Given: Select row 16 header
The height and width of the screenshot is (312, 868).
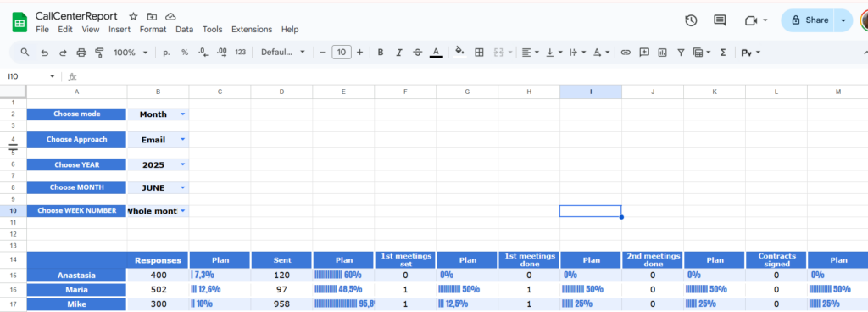Looking at the screenshot, I should point(14,290).
